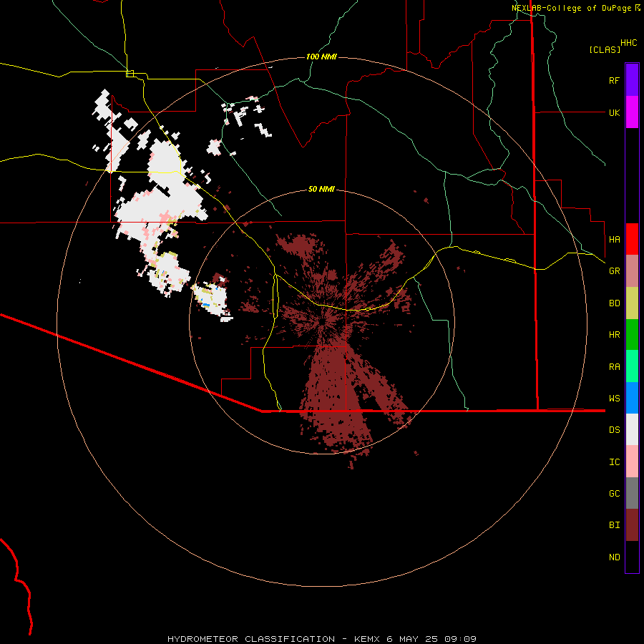The width and height of the screenshot is (644, 644).
Task: Click the RF purple legend swatch
Action: [632, 80]
